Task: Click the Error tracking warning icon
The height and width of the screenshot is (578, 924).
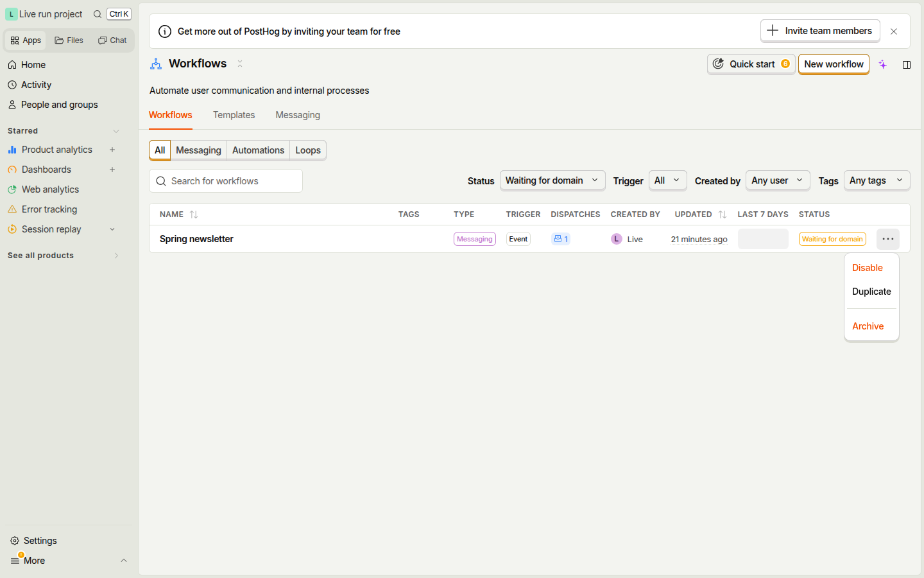Action: (12, 209)
